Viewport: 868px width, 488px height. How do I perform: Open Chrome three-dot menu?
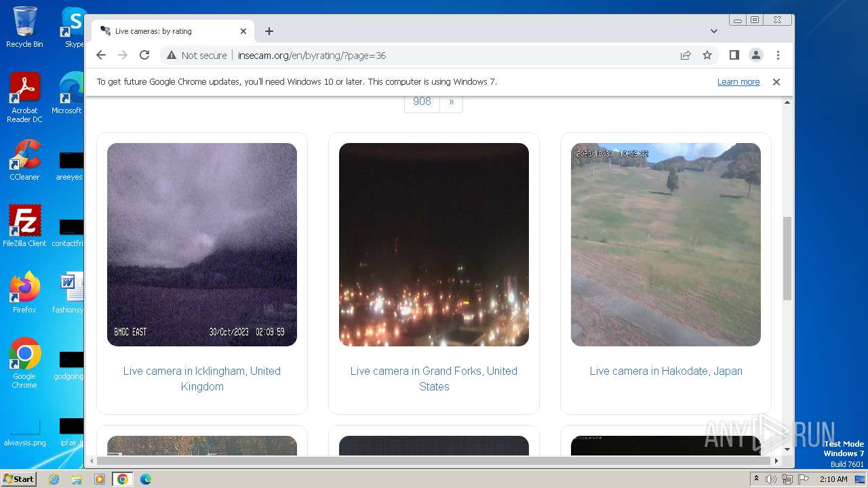[x=778, y=56]
